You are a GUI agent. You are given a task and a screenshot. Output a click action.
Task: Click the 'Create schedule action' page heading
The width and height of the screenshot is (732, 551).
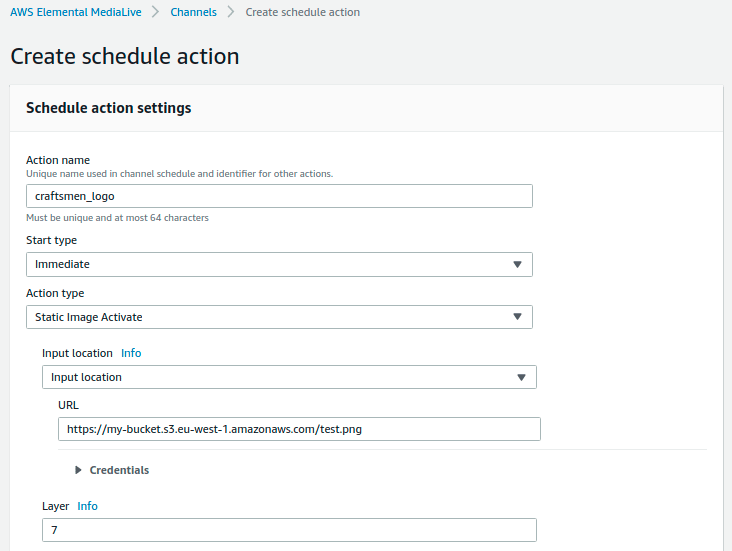tap(125, 56)
